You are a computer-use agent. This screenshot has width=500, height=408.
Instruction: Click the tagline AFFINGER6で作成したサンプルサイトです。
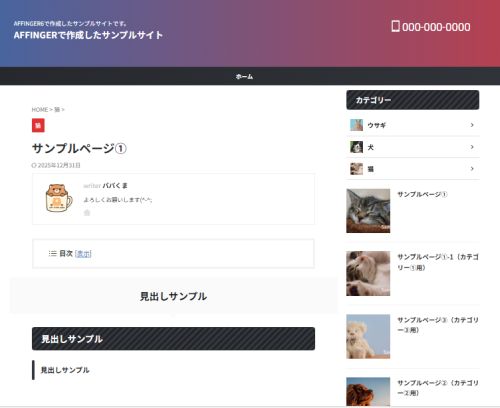[70, 24]
